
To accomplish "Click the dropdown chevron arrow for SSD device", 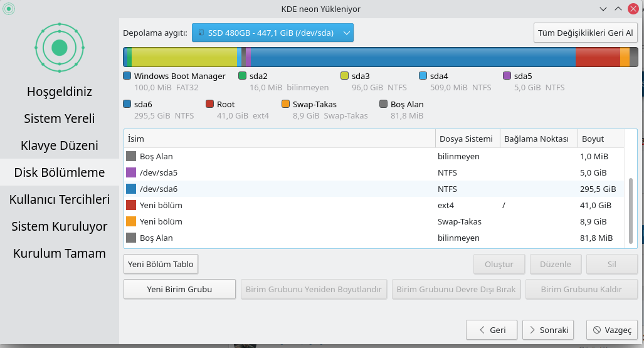I will pyautogui.click(x=347, y=33).
